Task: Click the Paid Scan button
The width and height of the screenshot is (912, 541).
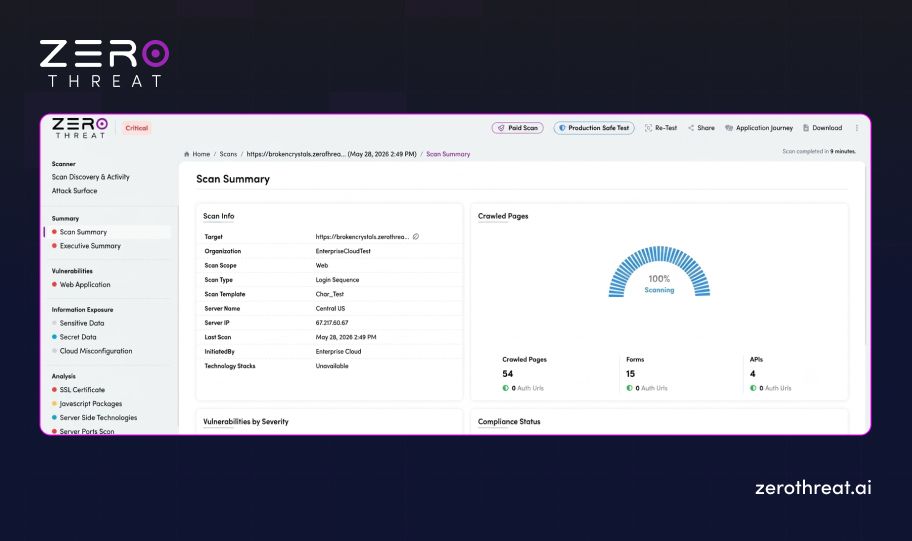Action: pyautogui.click(x=518, y=128)
